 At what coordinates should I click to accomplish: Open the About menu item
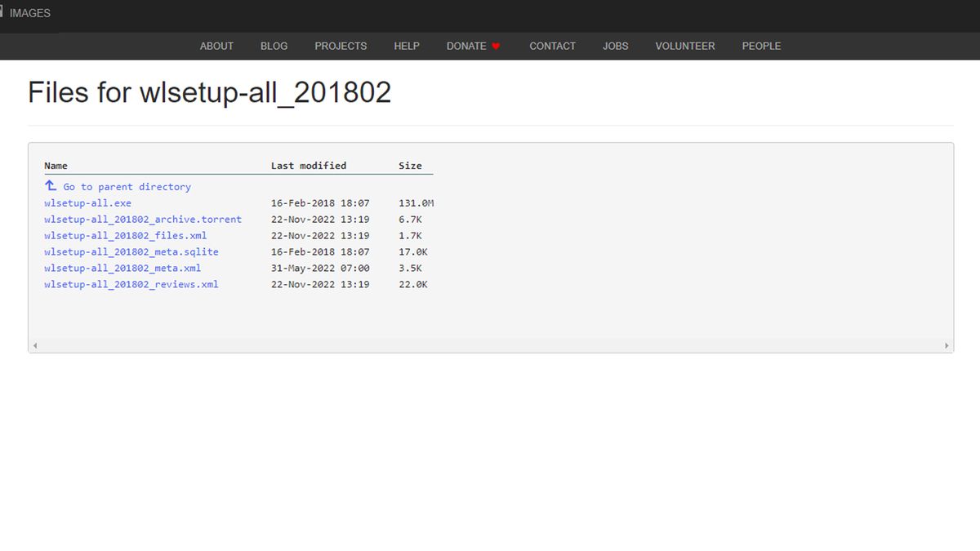tap(216, 47)
